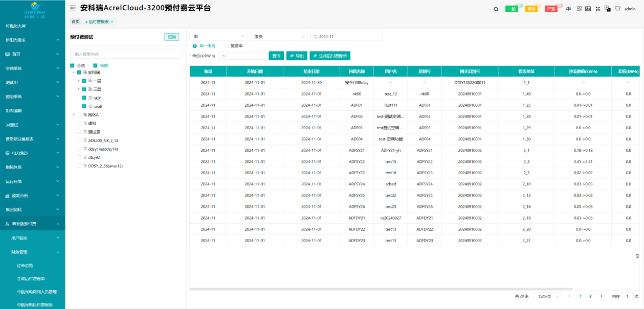Viewport: 644px width, 309px height.
Task: Click the search magnifier icon in header
Action: (x=496, y=9)
